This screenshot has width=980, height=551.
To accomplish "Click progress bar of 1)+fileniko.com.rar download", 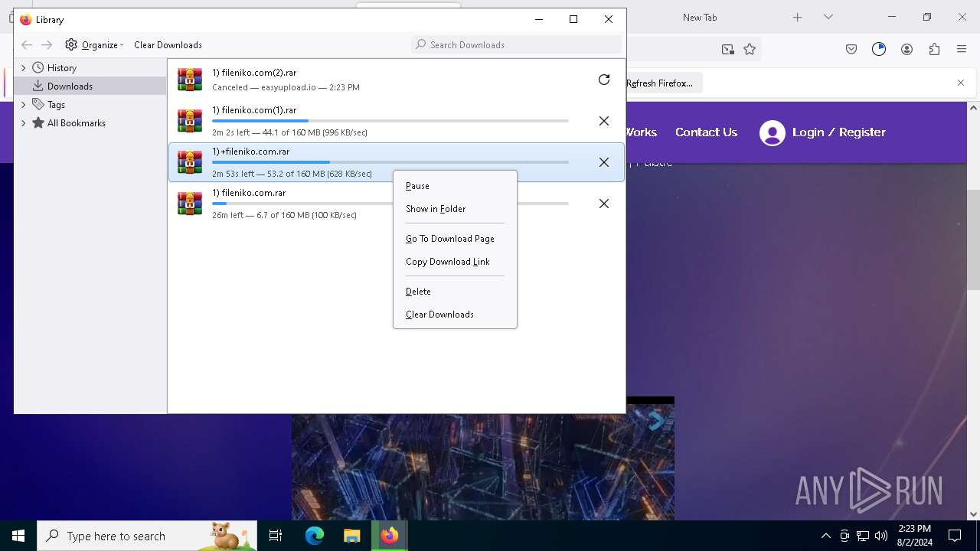I will pos(390,162).
